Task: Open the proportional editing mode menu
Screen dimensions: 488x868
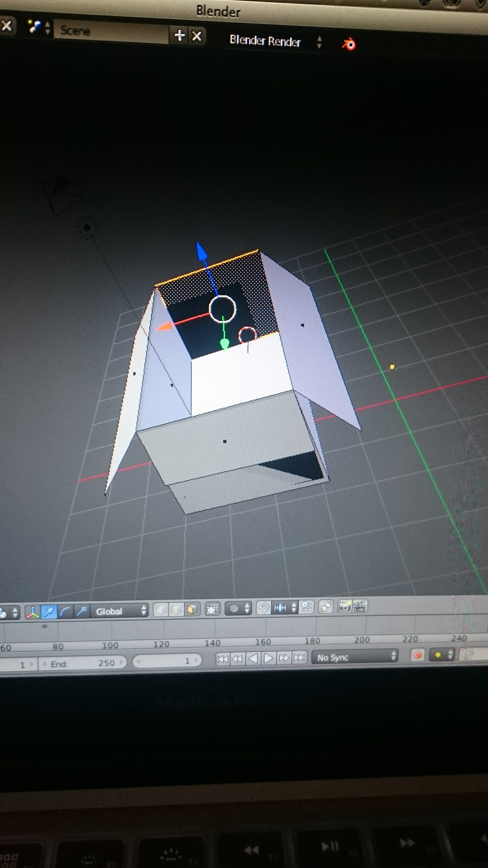Action: point(238,608)
